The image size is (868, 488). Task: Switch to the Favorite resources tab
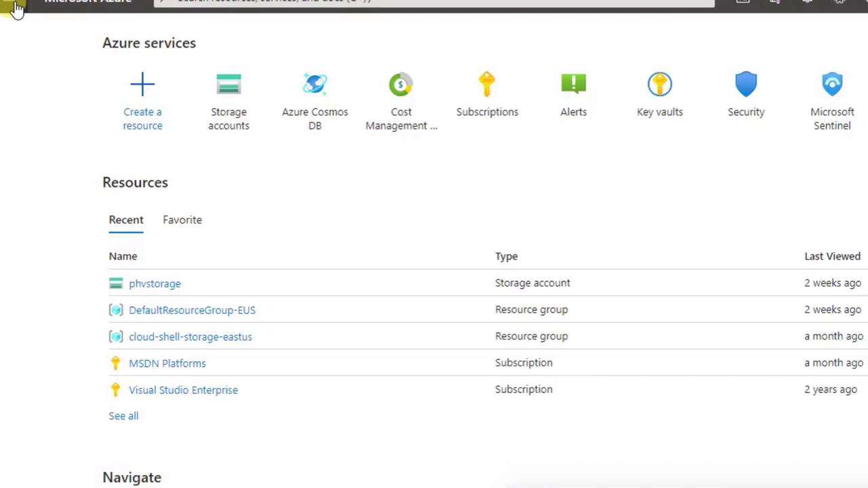click(x=182, y=220)
